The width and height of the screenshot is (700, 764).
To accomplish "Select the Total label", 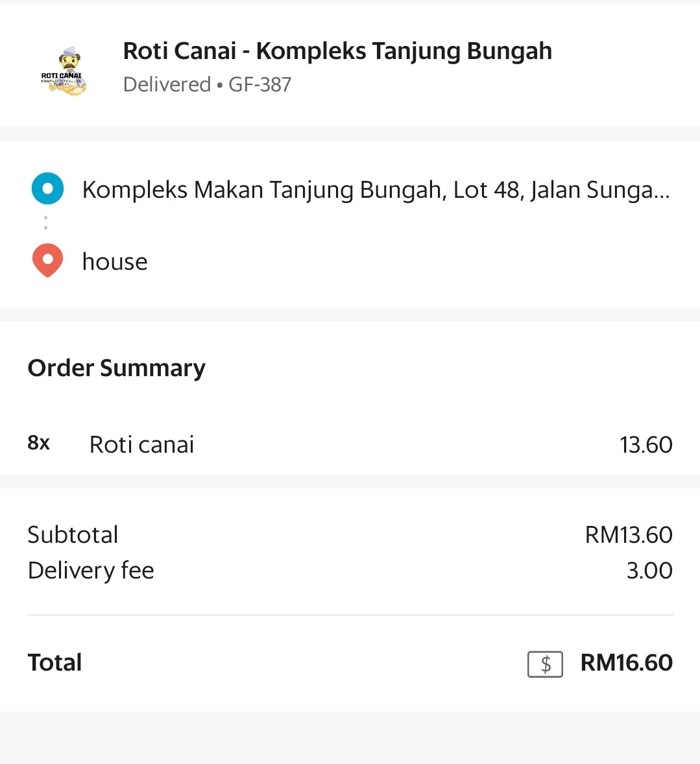I will pyautogui.click(x=54, y=663).
